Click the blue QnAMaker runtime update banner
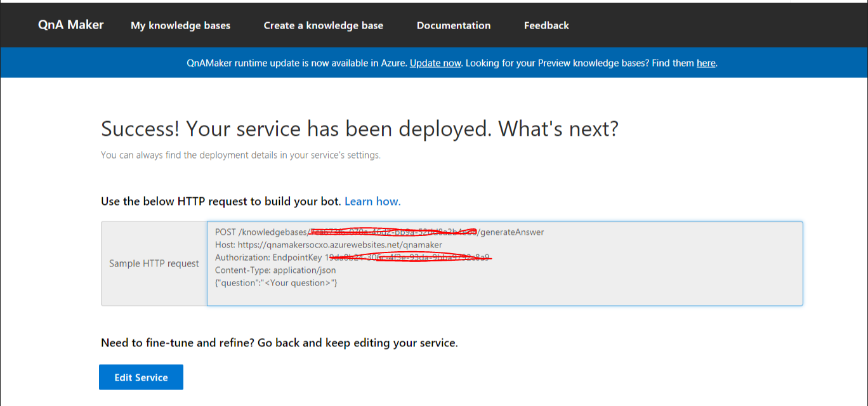Screen dimensions: 868x406 (x=434, y=62)
